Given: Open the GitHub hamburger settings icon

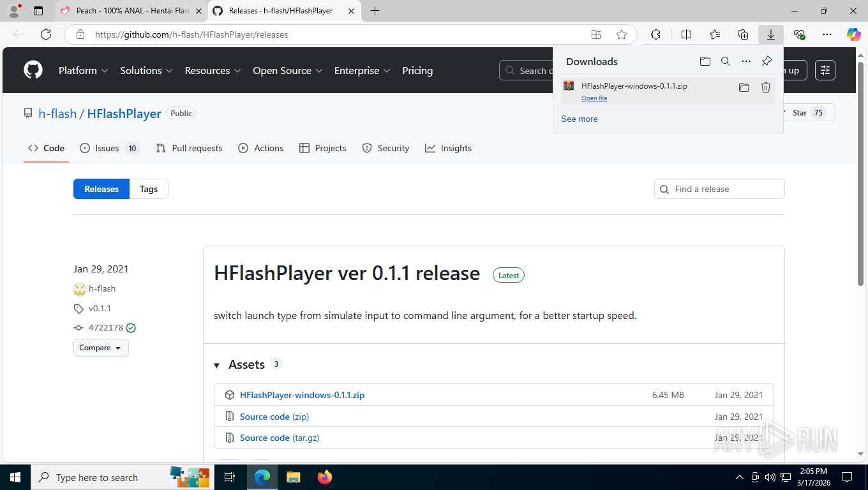Looking at the screenshot, I should click(825, 70).
